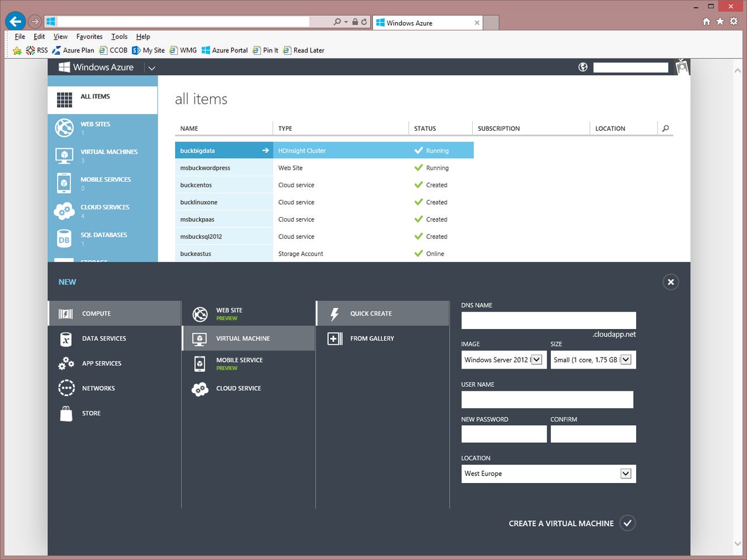Open the Store category in the New pane
747x560 pixels.
tap(66, 413)
